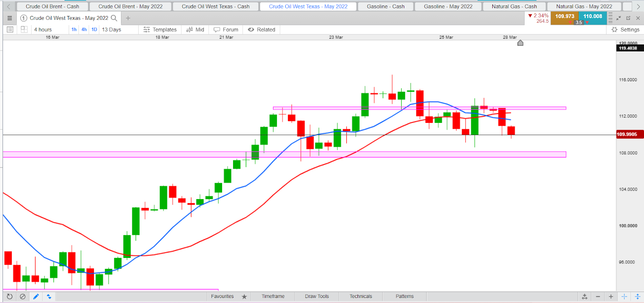Switch to Natural Gas - May 2022 tab
This screenshot has width=644, height=303.
[x=584, y=6]
